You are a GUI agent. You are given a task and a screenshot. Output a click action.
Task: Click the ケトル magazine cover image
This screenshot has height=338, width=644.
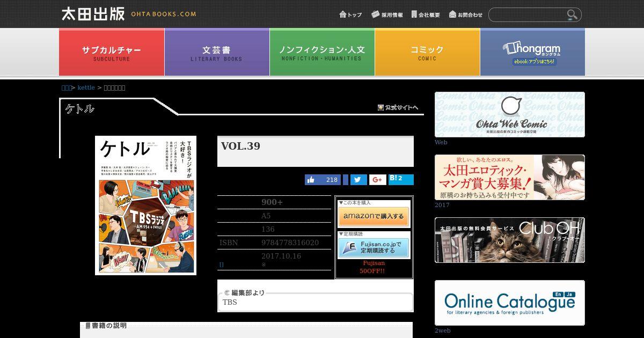tap(145, 205)
